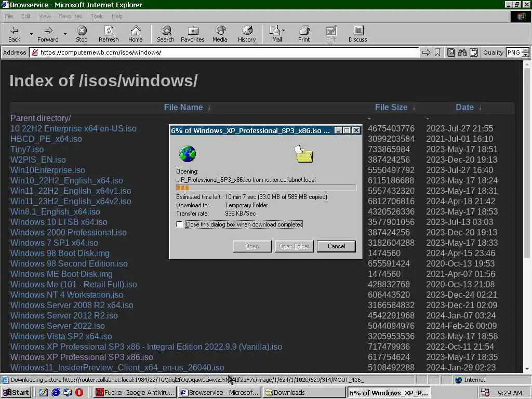Screen dimensions: 532x399
Task: Click the bookmarks book icon
Action: tap(451, 52)
